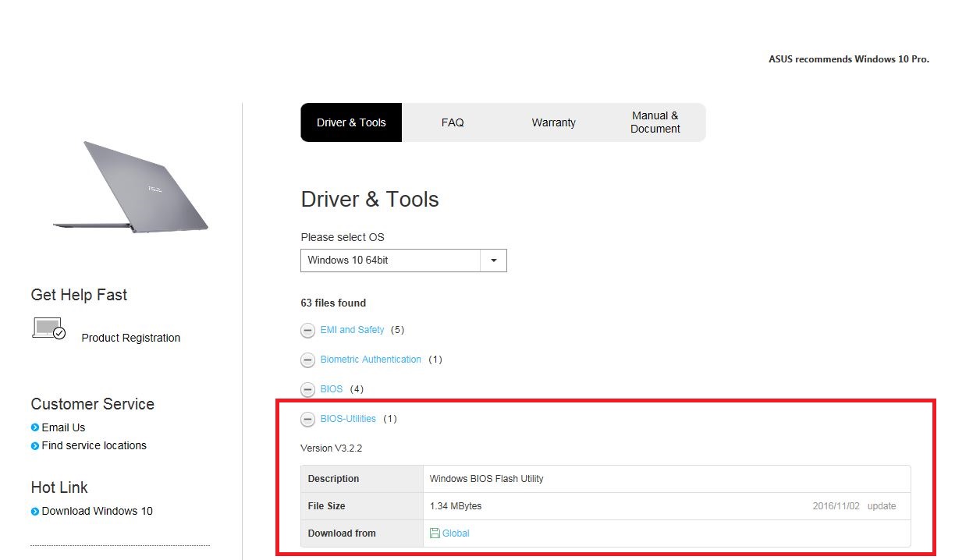Click the Download from row label
The width and height of the screenshot is (980, 560).
[342, 533]
